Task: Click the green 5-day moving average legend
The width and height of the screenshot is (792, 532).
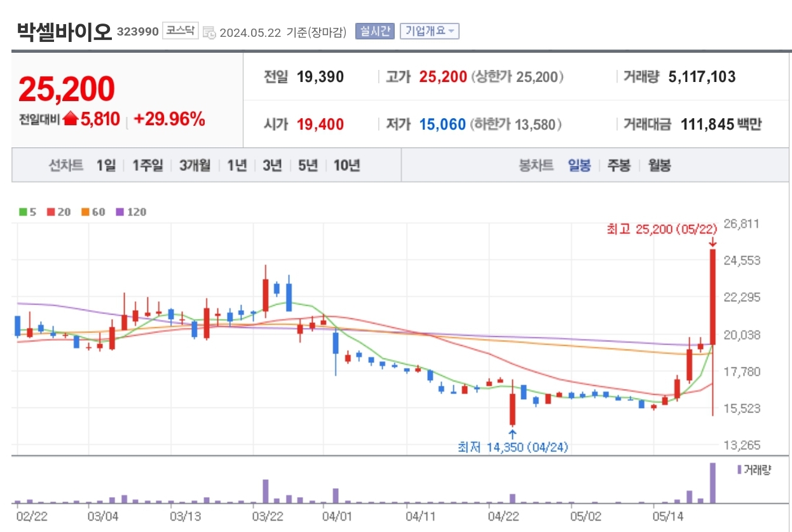Action: (x=27, y=212)
